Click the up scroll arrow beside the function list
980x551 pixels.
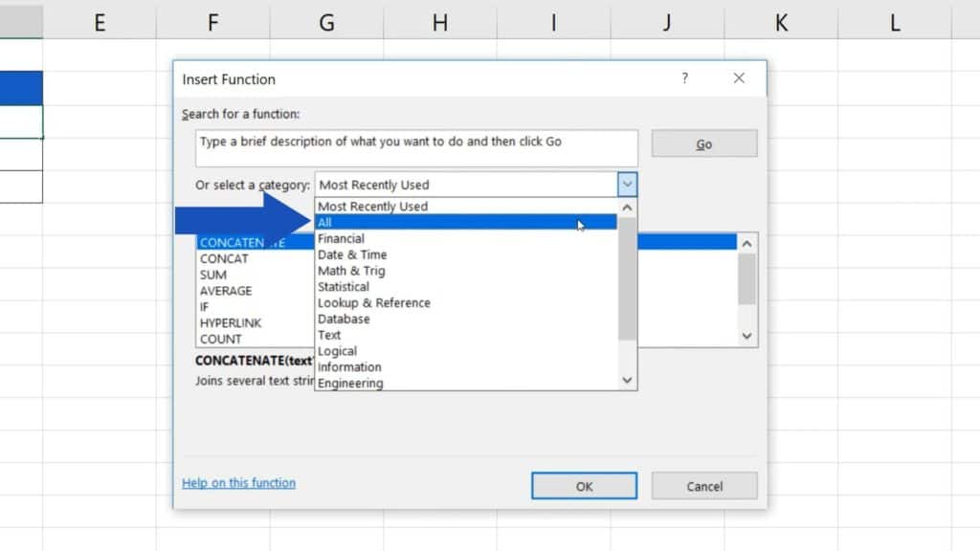pyautogui.click(x=746, y=242)
